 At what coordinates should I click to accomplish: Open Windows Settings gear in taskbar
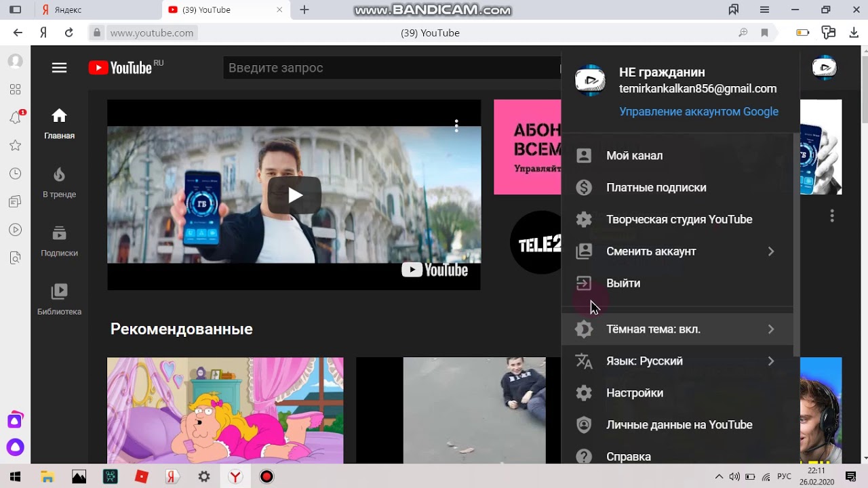point(204,476)
